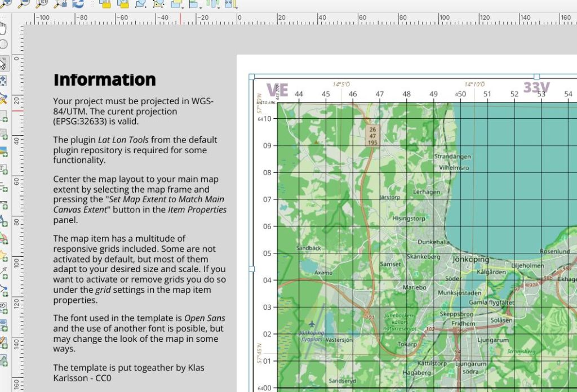This screenshot has width=577, height=392.
Task: Click the Unlock All Items icon
Action: coord(121,3)
